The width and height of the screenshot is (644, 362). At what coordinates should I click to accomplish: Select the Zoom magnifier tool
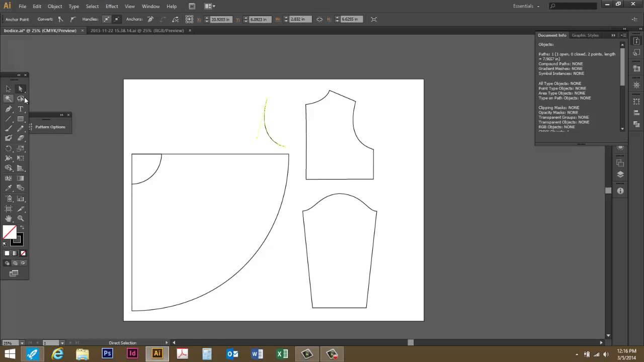21,219
